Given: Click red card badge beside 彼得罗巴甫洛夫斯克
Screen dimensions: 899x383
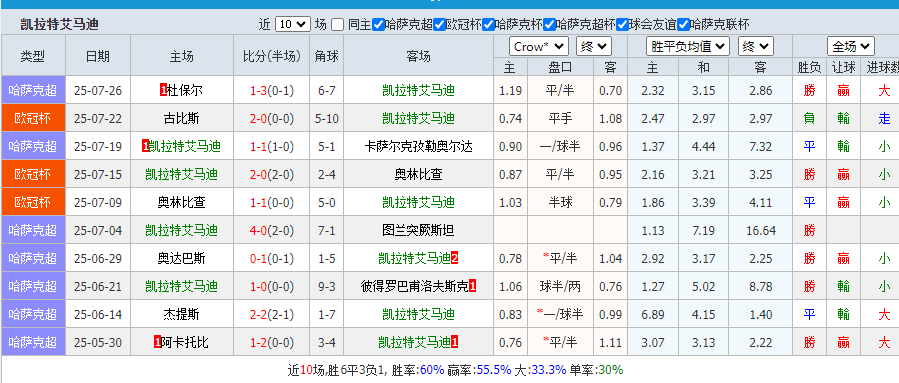Looking at the screenshot, I should point(472,287).
